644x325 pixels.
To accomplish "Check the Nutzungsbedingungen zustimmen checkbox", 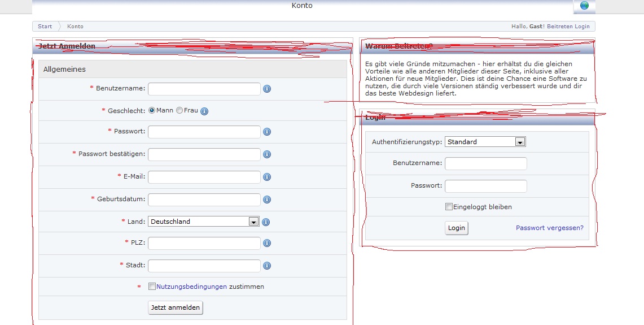I will [152, 287].
